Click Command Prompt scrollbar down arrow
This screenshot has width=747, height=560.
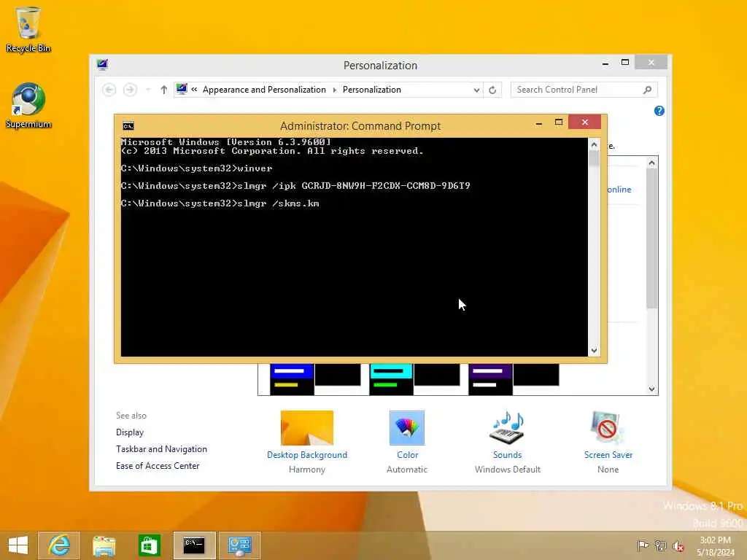594,351
